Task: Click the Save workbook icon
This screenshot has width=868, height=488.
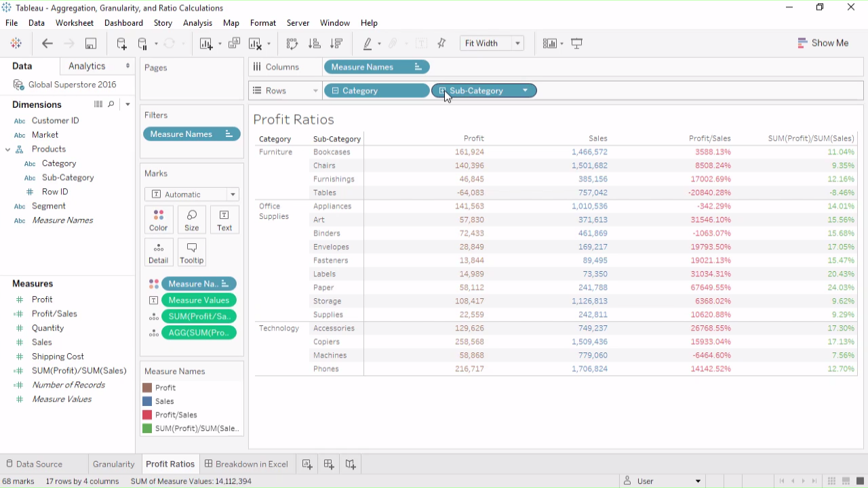Action: tap(90, 43)
